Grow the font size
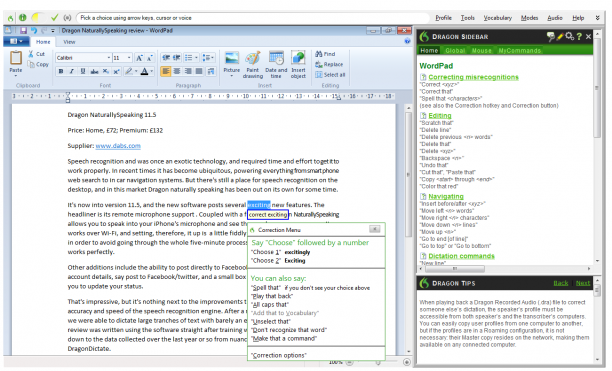 pyautogui.click(x=139, y=58)
